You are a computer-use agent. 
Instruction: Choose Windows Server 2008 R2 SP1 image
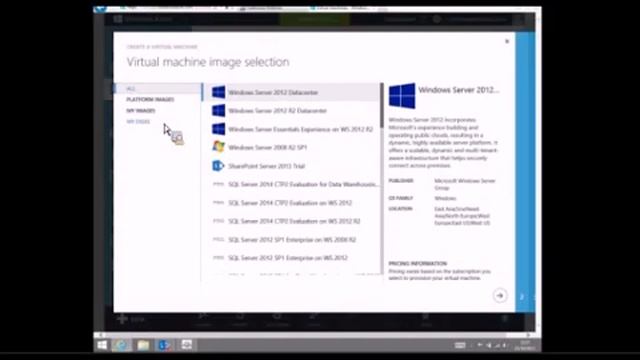(x=291, y=147)
